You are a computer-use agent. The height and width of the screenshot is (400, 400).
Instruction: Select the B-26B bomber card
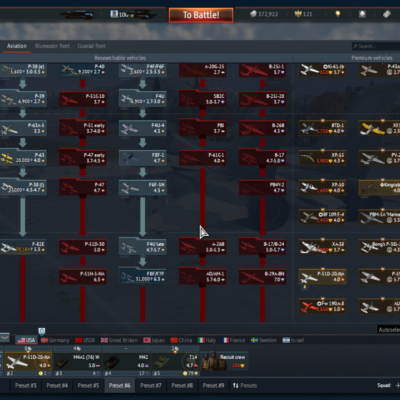[263, 128]
